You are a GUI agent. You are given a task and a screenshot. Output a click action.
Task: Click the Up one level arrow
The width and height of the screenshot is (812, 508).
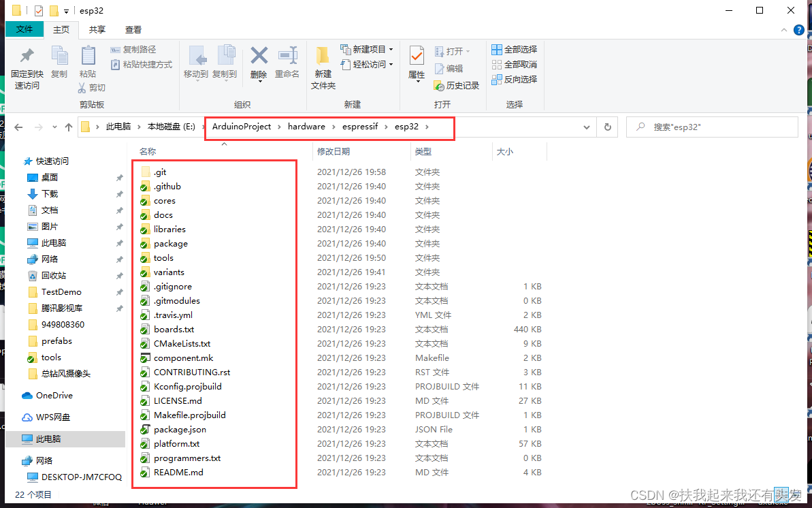68,127
